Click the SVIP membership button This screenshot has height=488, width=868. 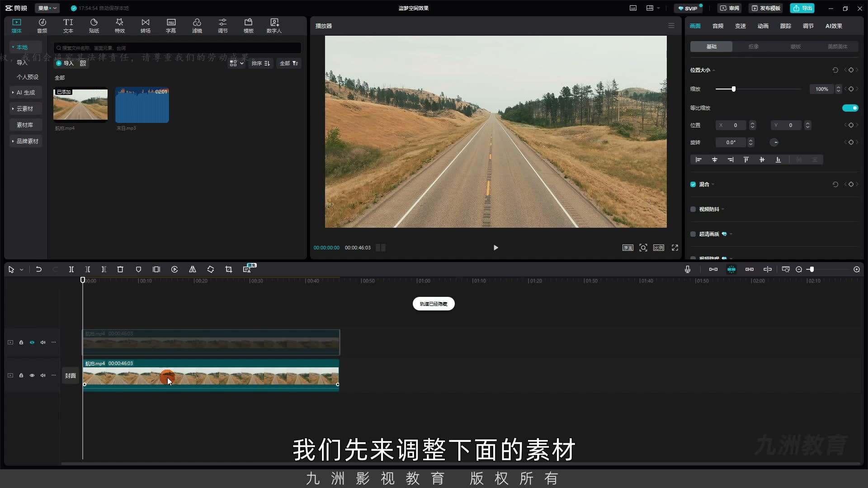pyautogui.click(x=689, y=8)
